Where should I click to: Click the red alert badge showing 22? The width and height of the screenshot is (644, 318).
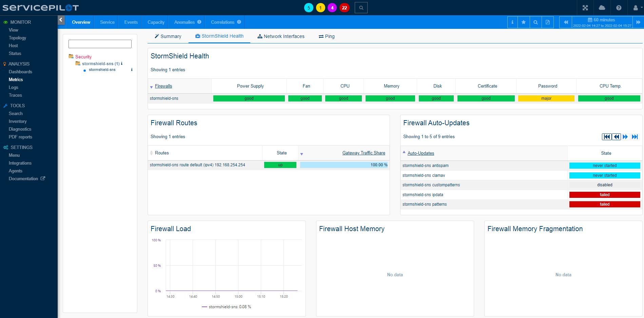pyautogui.click(x=344, y=8)
